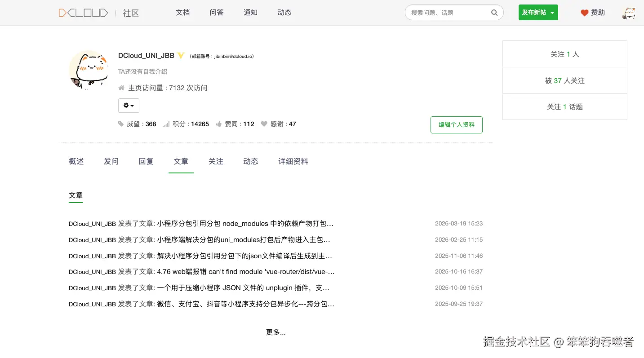Click author name DCloud_UNI_JBB in first article row
644x358 pixels.
coord(92,224)
